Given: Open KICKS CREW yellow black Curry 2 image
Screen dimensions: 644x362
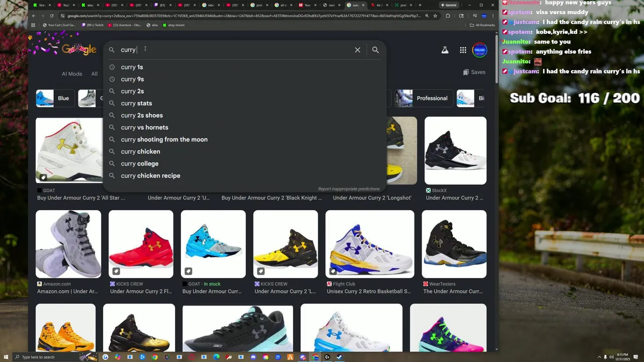Looking at the screenshot, I should 286,244.
